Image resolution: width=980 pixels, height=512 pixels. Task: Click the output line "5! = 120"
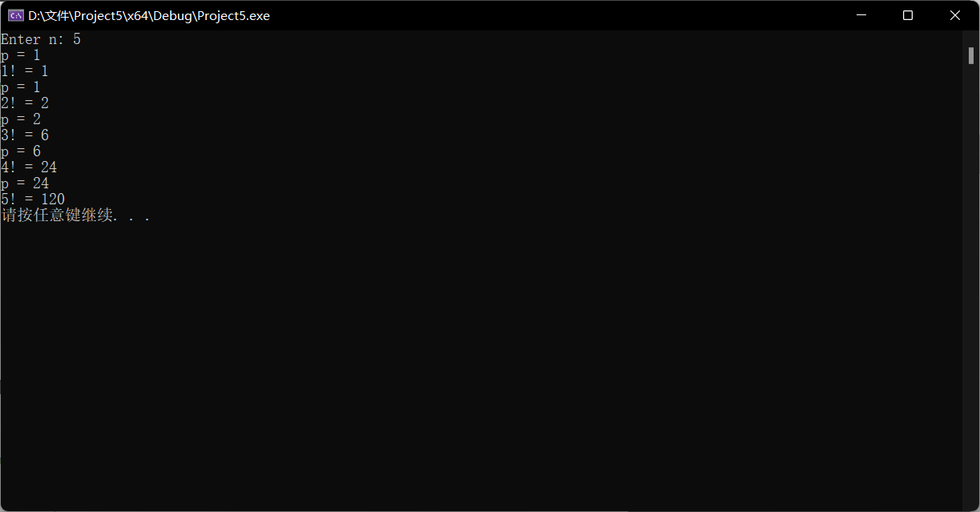(33, 200)
